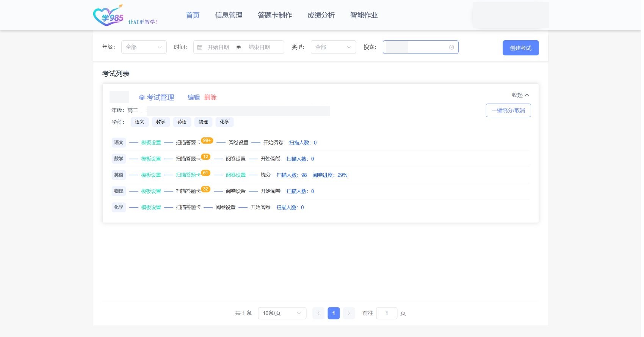
Task: Click the 32 badge on 物理 row
Action: [x=205, y=189]
